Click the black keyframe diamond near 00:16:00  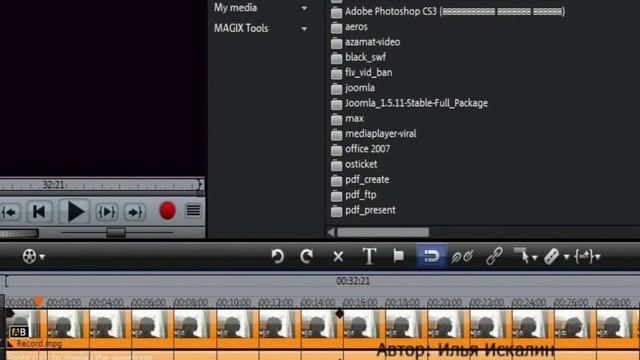(339, 313)
